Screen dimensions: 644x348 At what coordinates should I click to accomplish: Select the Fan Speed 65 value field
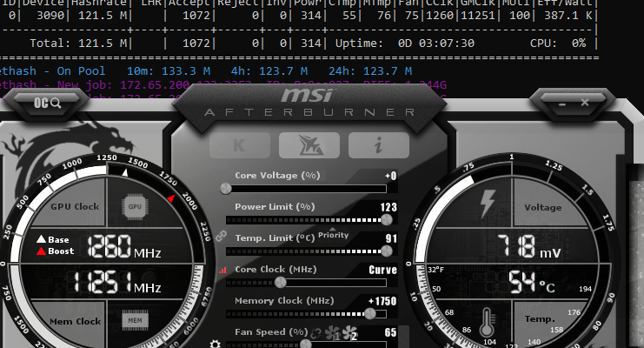coord(390,332)
